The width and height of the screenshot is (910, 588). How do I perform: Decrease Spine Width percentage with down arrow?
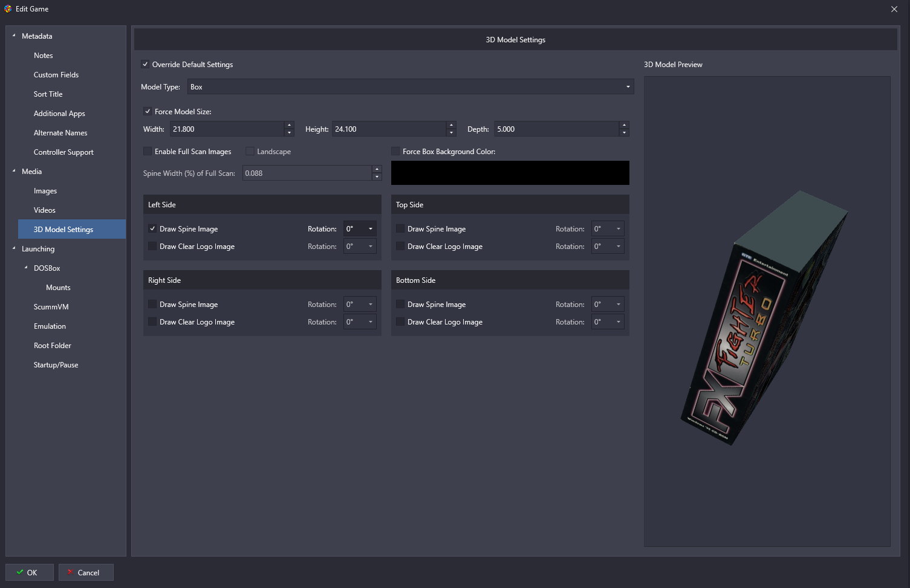[377, 176]
